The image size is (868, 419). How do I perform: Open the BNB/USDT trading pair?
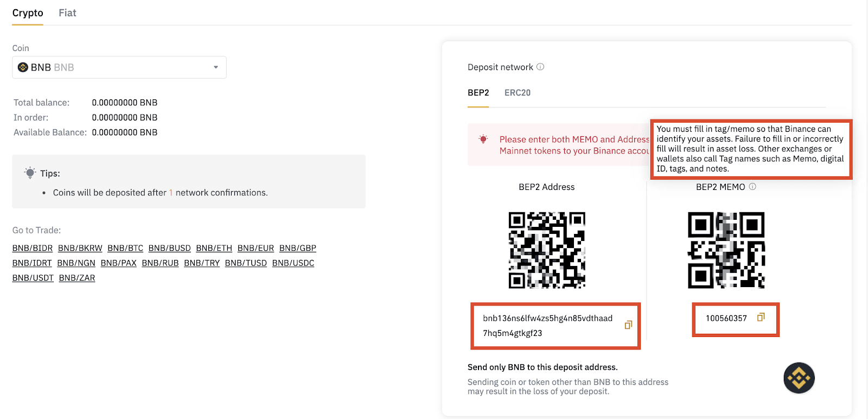[x=33, y=278]
